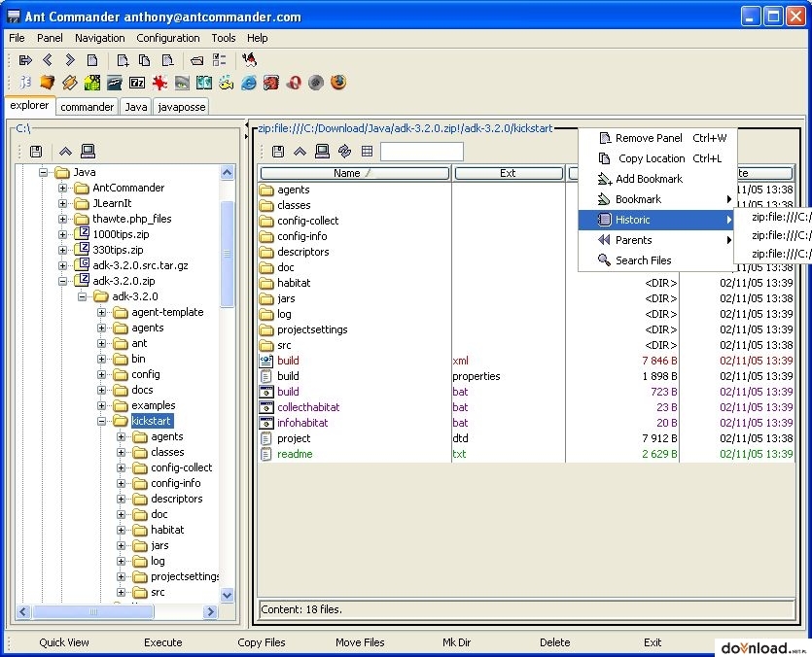Click the Copy Files button
This screenshot has width=812, height=657.
pyautogui.click(x=261, y=642)
